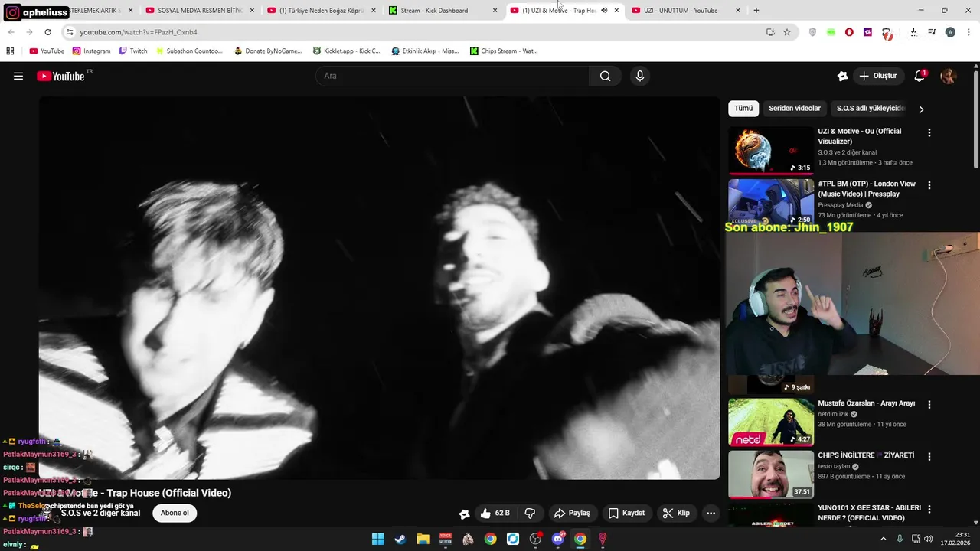Open UZI & Motive - Ou thumbnail
The width and height of the screenshot is (980, 551).
[x=770, y=151]
